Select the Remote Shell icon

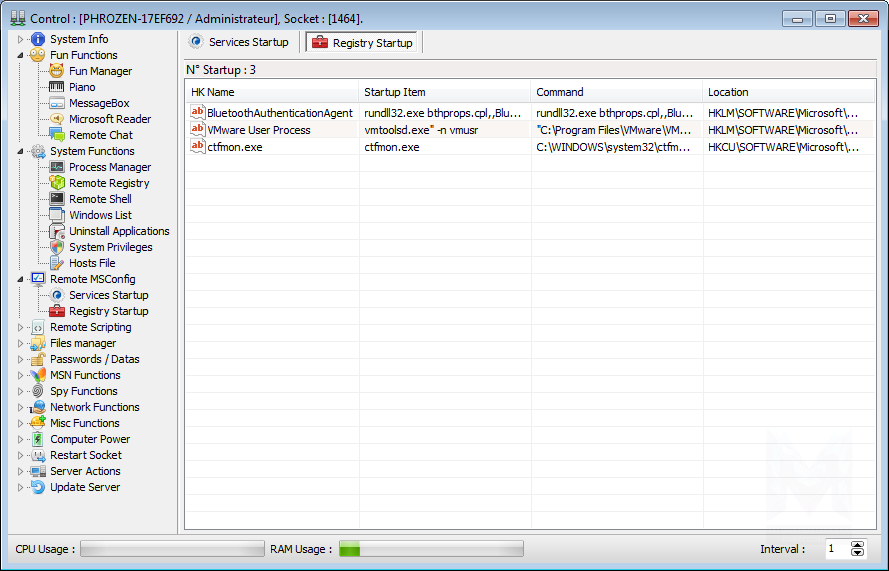click(x=57, y=199)
